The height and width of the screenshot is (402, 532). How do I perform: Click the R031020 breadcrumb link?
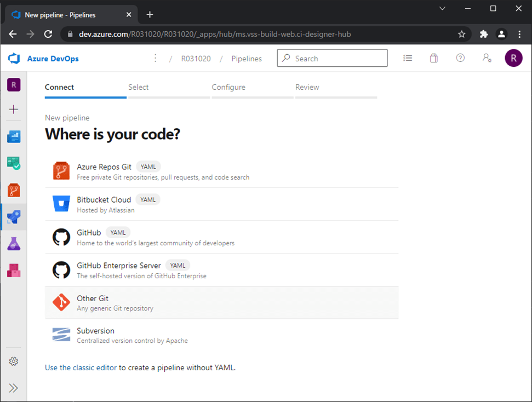point(196,59)
